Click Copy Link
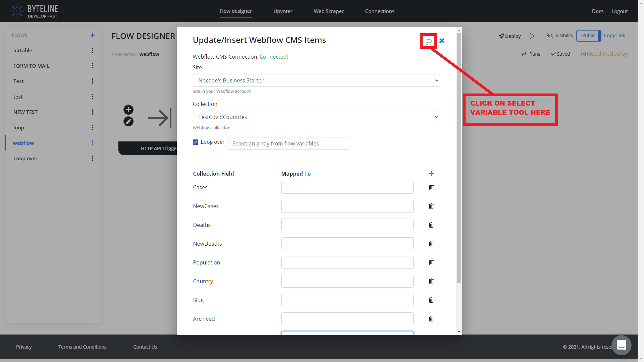 pyautogui.click(x=614, y=36)
